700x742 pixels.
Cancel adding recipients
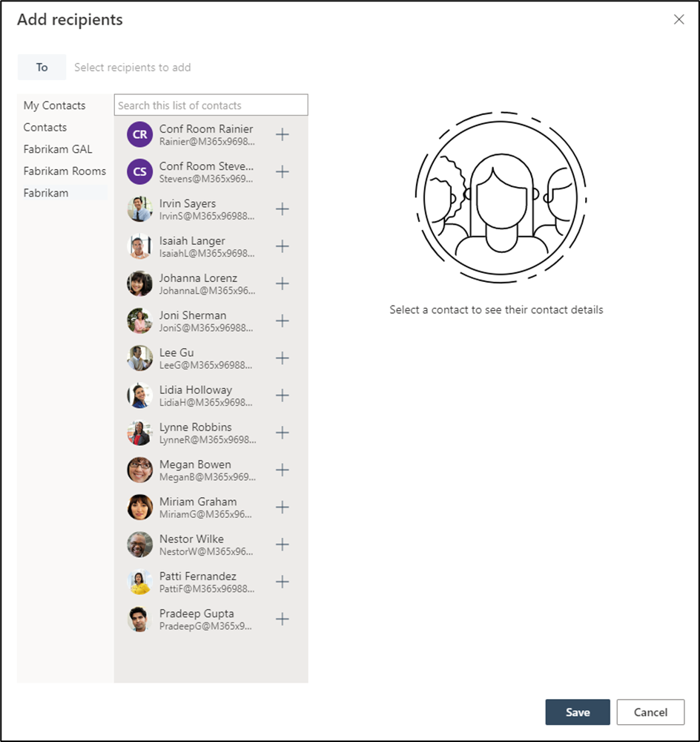(650, 712)
